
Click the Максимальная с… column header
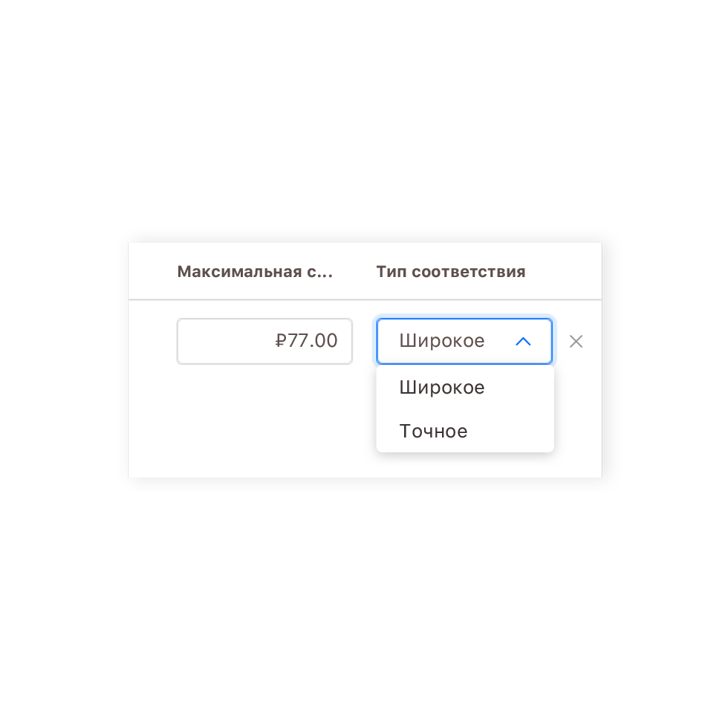(255, 272)
